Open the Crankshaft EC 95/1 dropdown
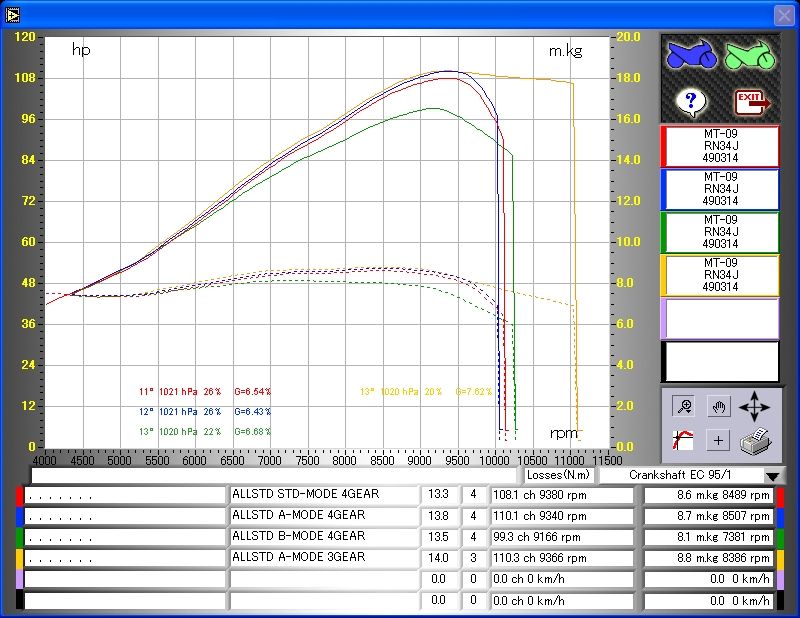This screenshot has height=618, width=800. coord(772,476)
